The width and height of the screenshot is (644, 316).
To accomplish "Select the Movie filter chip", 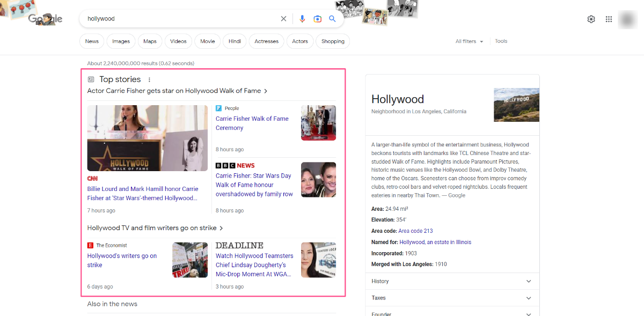I will tap(208, 41).
